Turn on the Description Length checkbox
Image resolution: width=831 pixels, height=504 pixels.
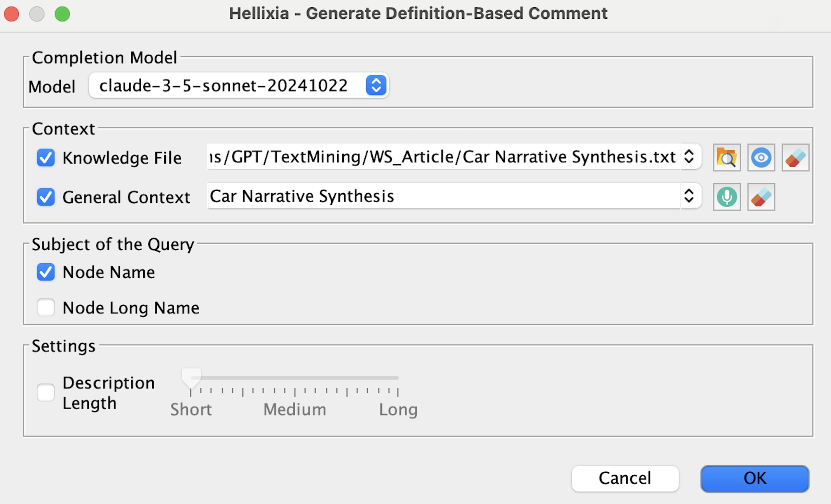45,393
